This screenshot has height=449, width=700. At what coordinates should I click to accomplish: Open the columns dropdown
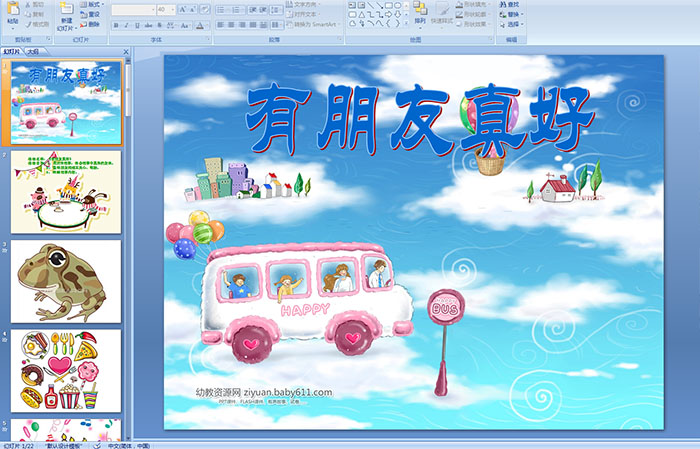[277, 25]
